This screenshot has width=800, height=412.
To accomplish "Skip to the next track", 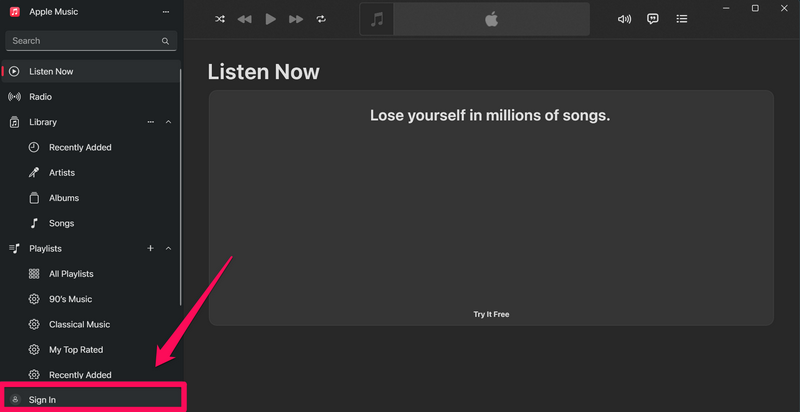I will coord(296,19).
